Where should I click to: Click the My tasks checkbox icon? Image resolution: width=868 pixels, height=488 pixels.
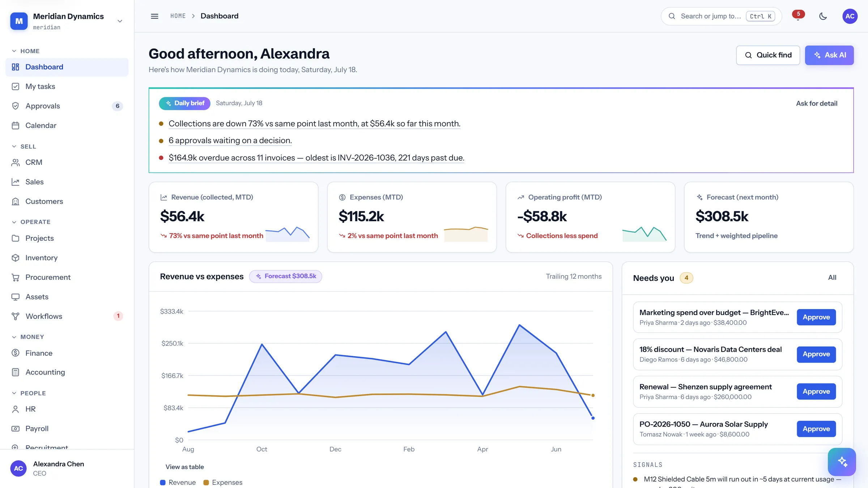point(15,86)
